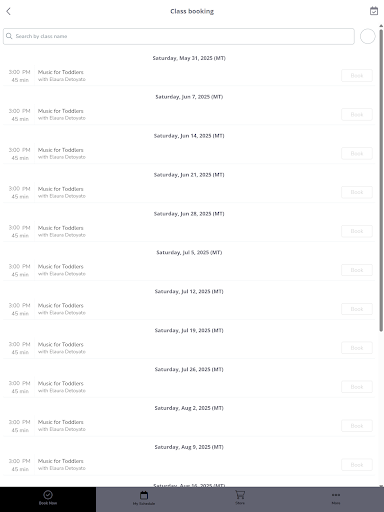
Task: Open the Book Now tab icon
Action: pyautogui.click(x=48, y=495)
